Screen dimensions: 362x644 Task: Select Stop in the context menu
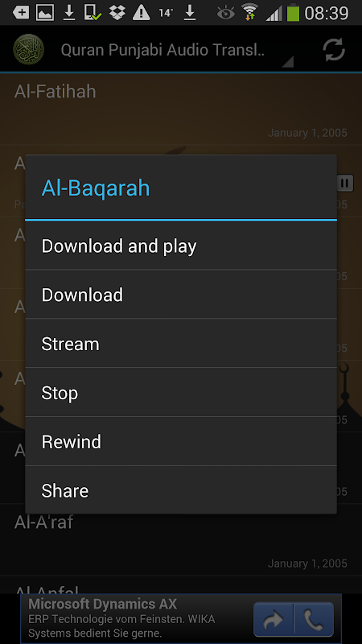(x=181, y=392)
